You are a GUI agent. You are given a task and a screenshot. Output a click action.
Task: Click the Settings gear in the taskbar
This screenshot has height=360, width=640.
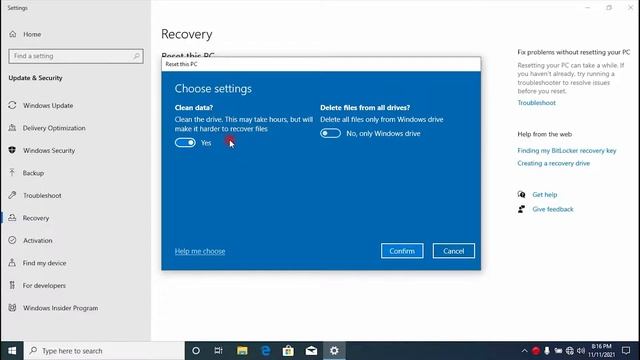pyautogui.click(x=334, y=351)
